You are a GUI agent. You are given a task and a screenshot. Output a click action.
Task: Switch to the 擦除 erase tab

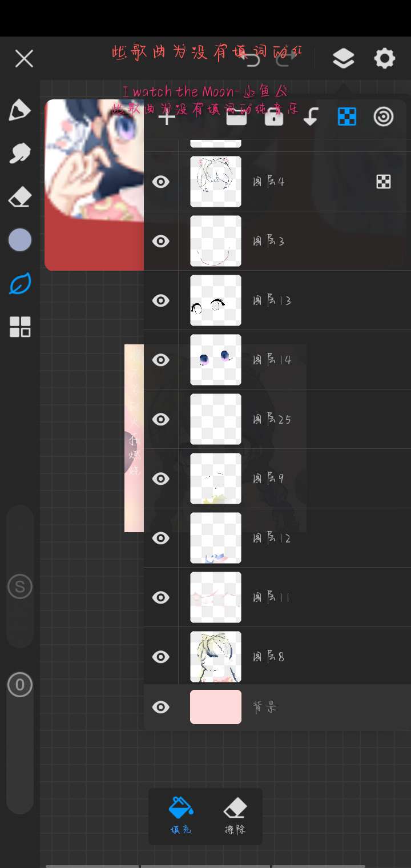click(235, 815)
